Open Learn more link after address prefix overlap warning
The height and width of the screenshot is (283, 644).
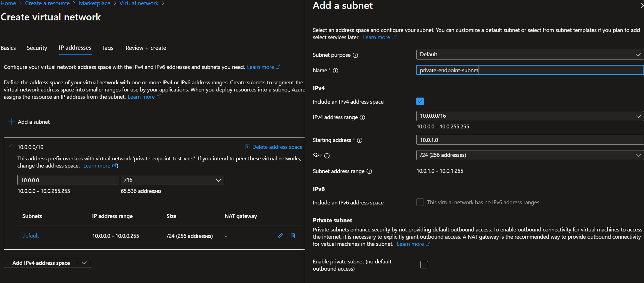coord(100,166)
